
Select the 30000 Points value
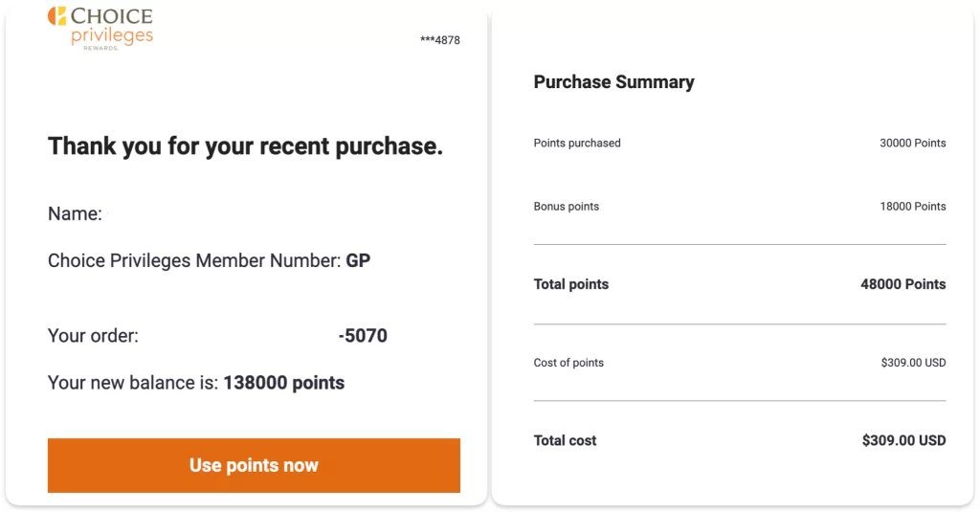click(912, 144)
